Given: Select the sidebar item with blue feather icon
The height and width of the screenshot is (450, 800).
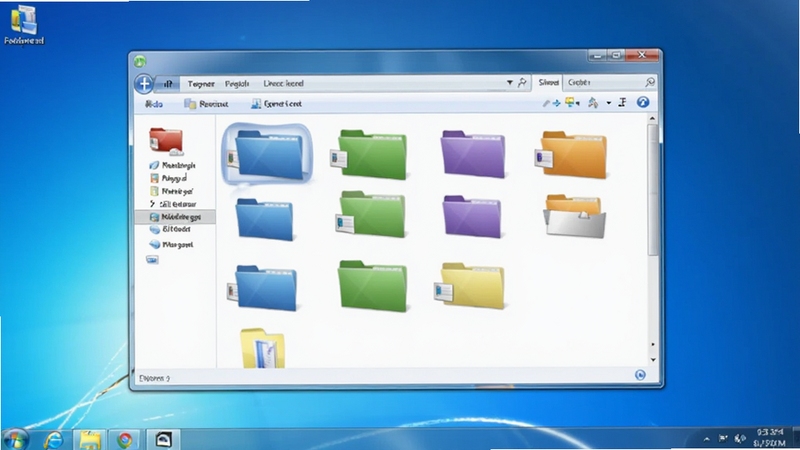Looking at the screenshot, I should [x=172, y=165].
